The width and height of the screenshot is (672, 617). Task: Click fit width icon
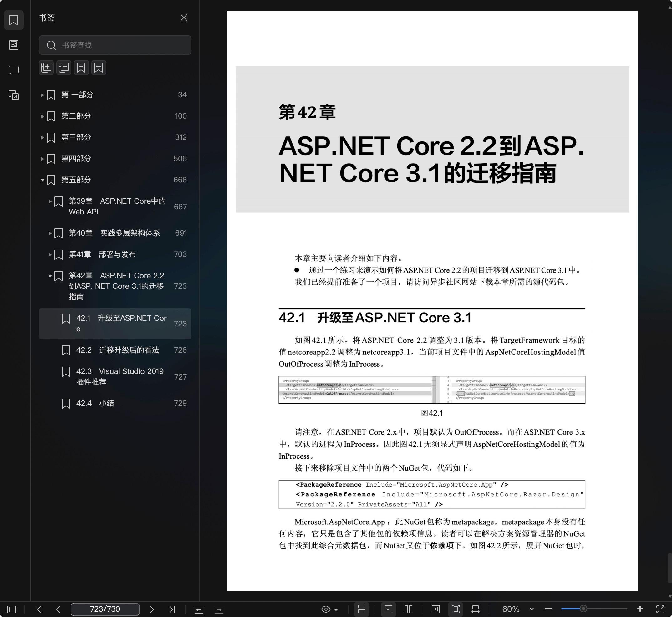475,609
